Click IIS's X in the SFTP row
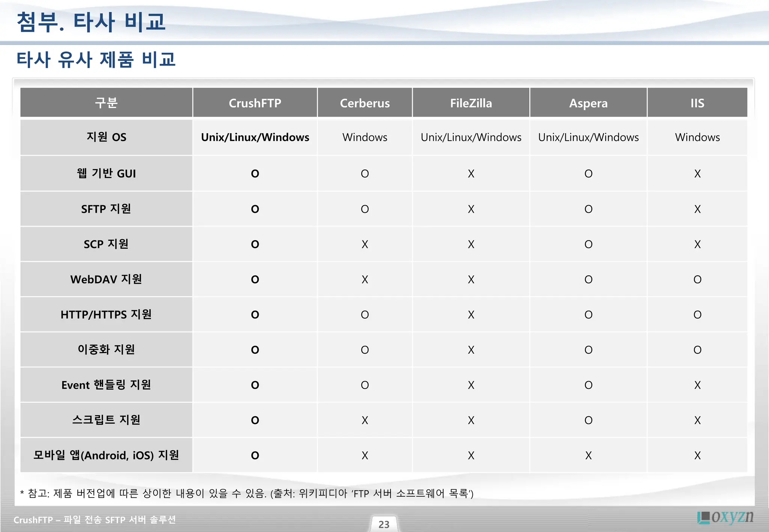769x532 pixels. [697, 209]
